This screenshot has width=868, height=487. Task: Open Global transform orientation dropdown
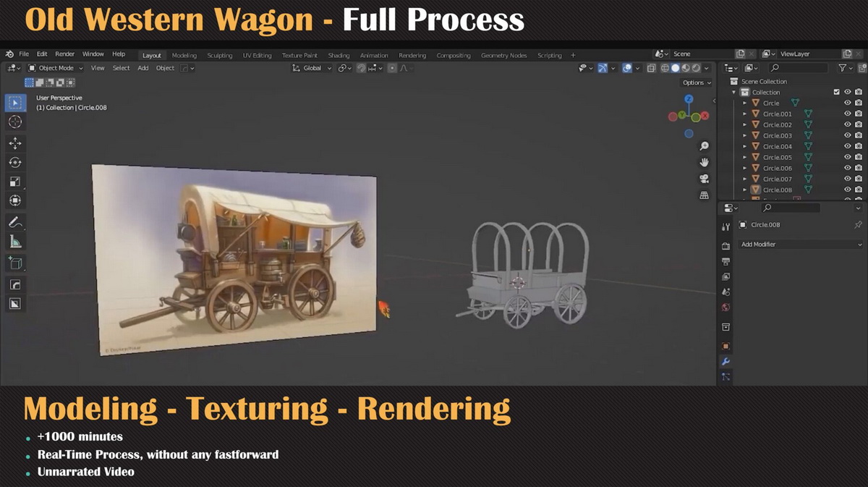coord(312,68)
